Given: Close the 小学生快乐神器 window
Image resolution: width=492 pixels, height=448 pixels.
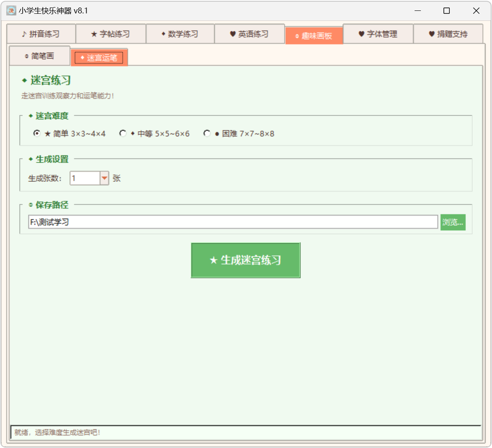Looking at the screenshot, I should pos(476,11).
